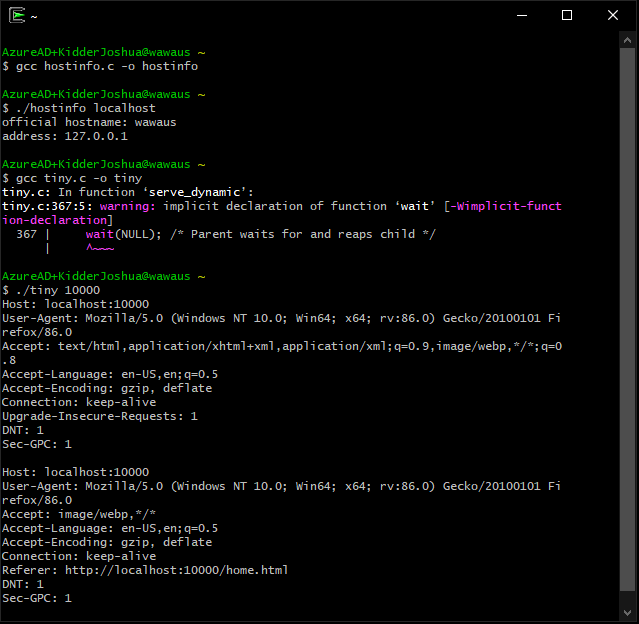Click the '$ gcc tiny.c -o tiny' command
This screenshot has height=624, width=639.
(x=72, y=179)
